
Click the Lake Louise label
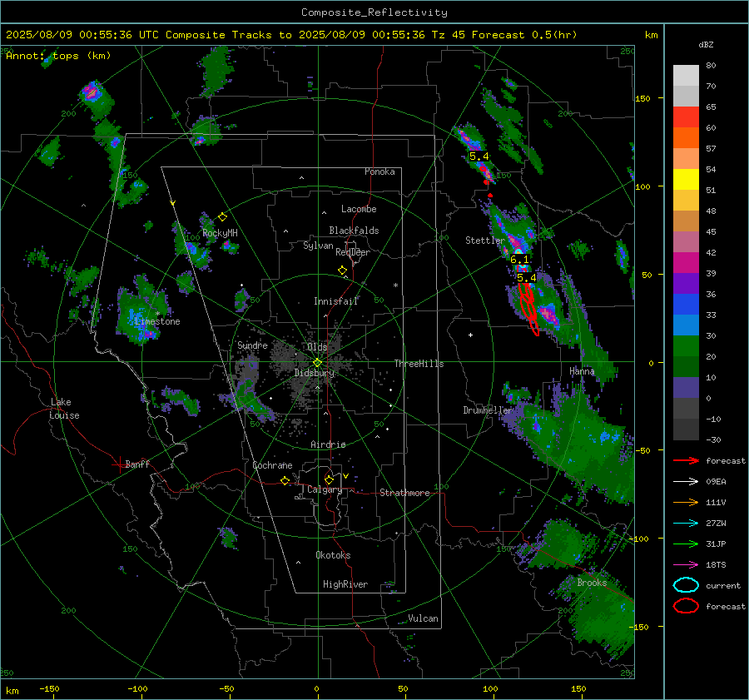click(x=64, y=409)
